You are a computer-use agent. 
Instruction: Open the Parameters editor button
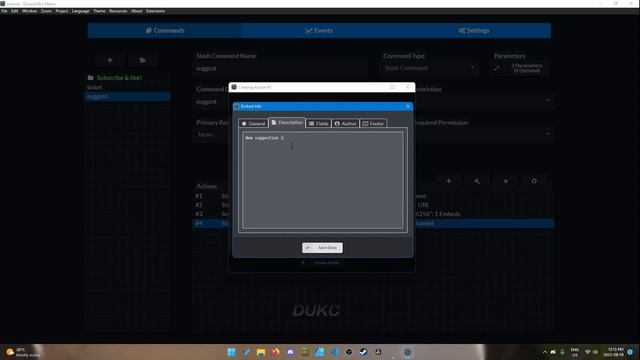(x=520, y=68)
